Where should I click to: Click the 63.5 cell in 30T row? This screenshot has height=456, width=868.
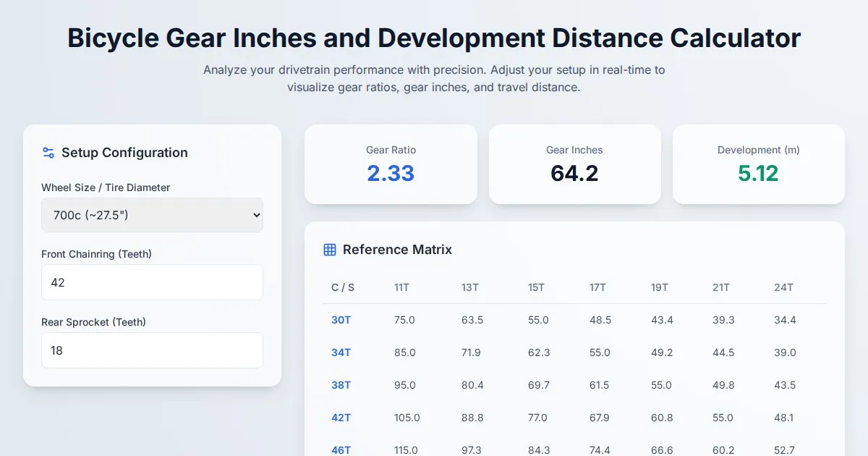tap(472, 320)
